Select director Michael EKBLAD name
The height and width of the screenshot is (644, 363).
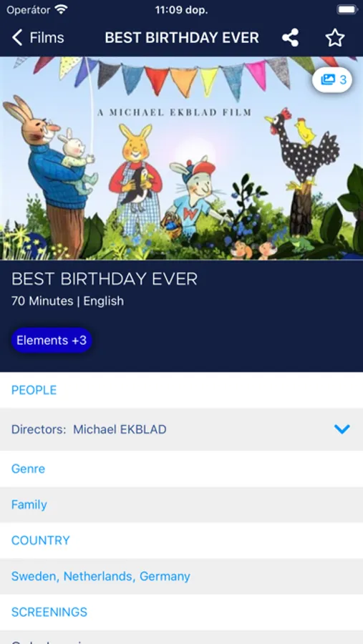(x=120, y=429)
